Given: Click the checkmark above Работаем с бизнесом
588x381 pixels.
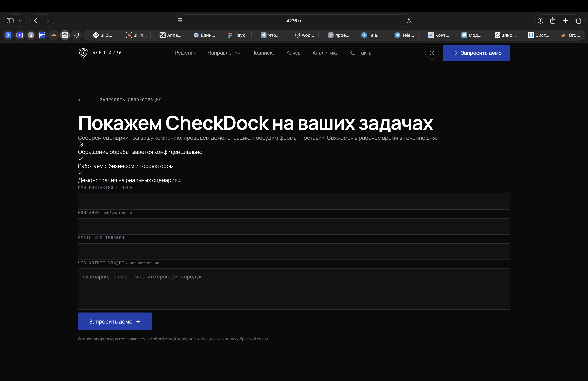Looking at the screenshot, I should click(x=81, y=159).
